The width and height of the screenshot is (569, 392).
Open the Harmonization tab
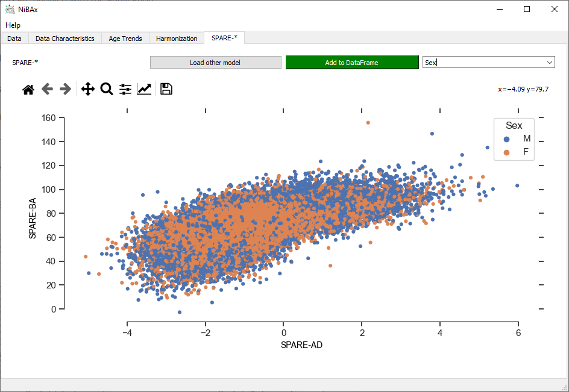[x=177, y=39]
